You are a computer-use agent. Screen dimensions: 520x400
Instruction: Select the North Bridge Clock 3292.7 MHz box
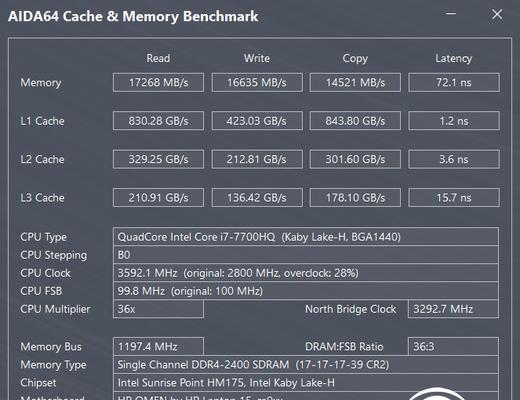point(453,309)
